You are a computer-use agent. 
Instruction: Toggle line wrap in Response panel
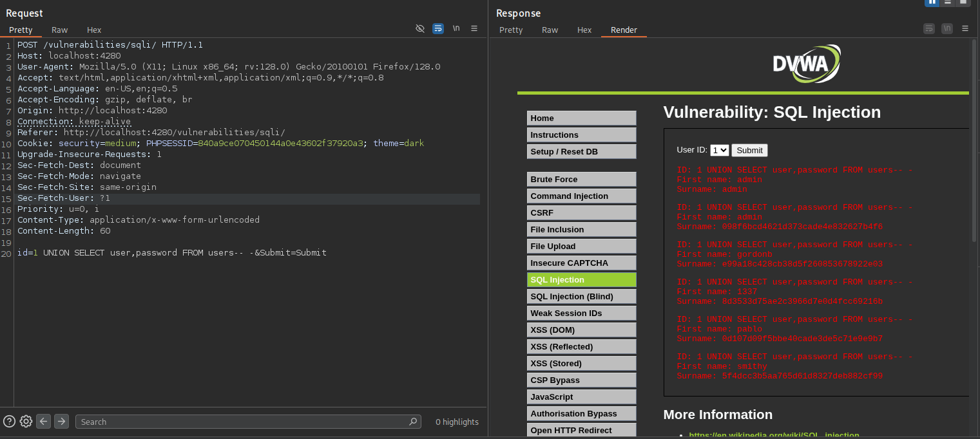pos(929,29)
